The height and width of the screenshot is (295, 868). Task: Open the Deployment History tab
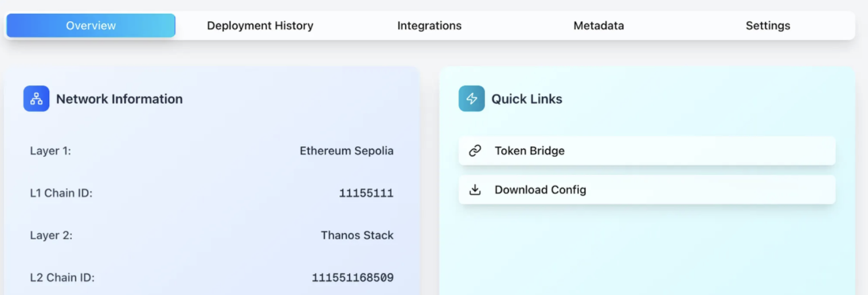click(x=260, y=26)
